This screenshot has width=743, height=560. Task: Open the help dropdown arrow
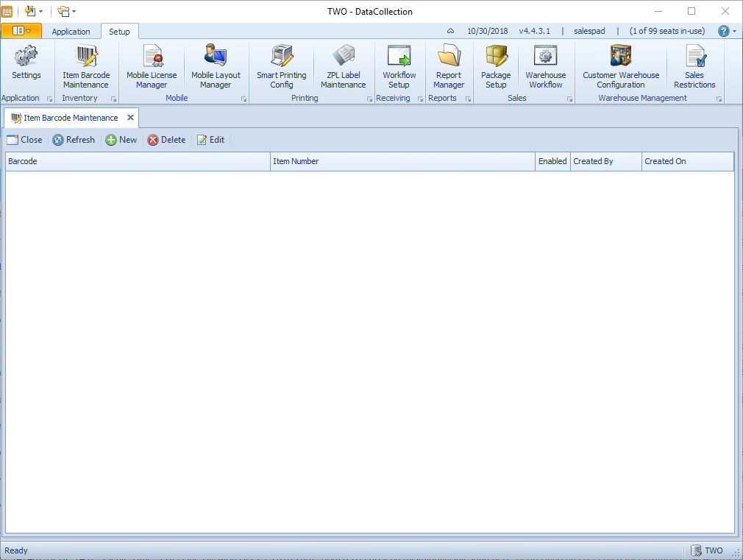(734, 32)
